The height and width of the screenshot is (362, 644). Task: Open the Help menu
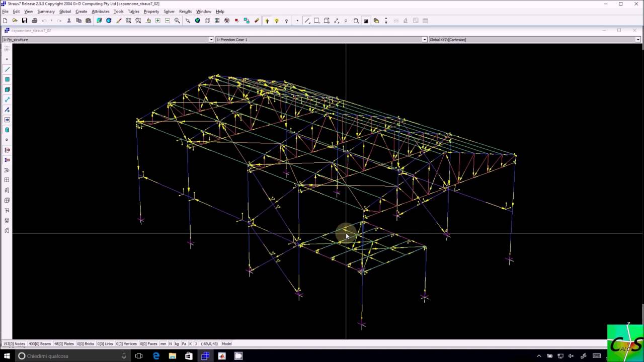[220, 11]
